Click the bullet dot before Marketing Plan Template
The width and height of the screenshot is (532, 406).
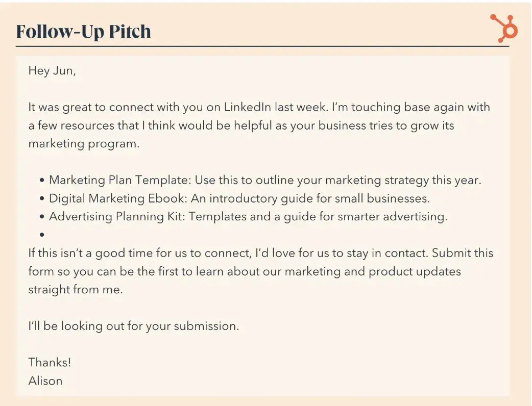click(42, 181)
